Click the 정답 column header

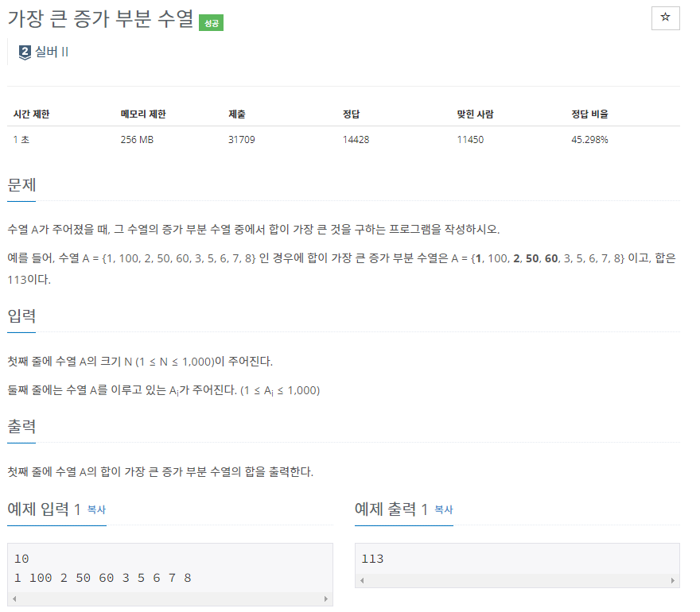[x=351, y=114]
